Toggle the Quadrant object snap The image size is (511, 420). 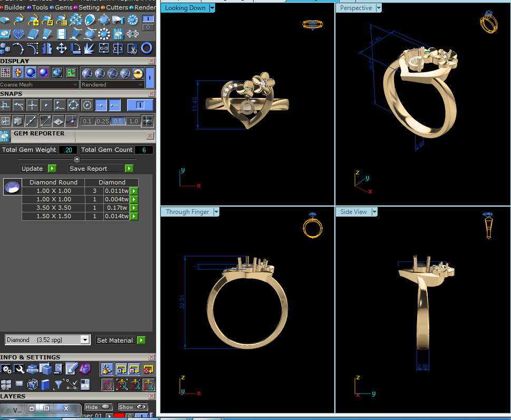73,105
